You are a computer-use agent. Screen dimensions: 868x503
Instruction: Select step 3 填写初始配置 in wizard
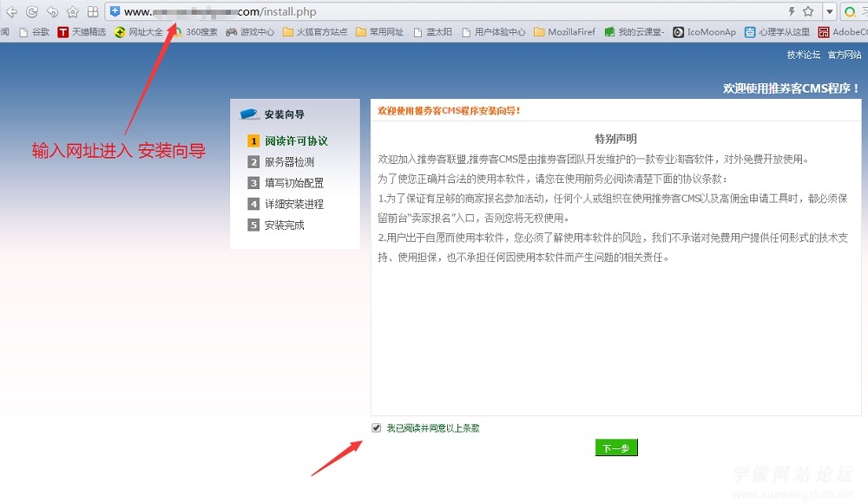pos(293,183)
